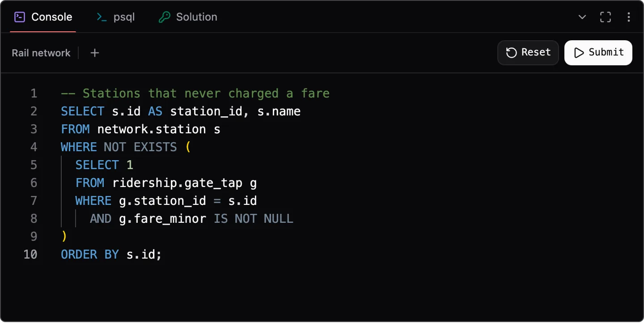Click line number 10 in the gutter

pos(30,255)
